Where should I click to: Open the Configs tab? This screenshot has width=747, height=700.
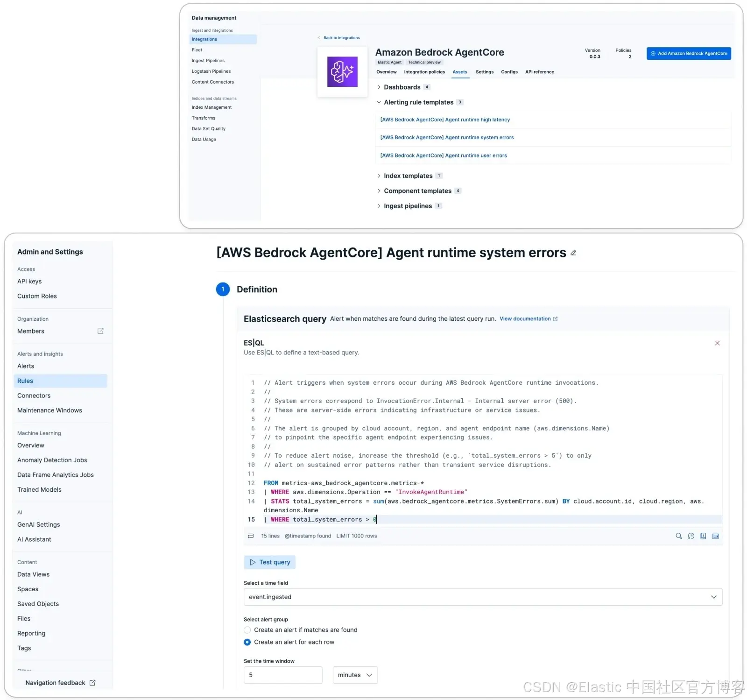[509, 72]
